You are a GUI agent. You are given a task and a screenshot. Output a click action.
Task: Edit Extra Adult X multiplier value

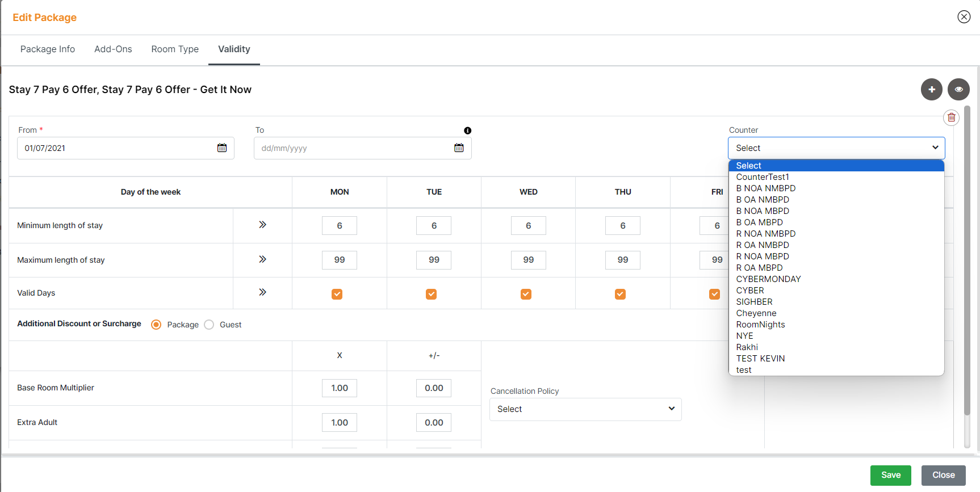(340, 423)
